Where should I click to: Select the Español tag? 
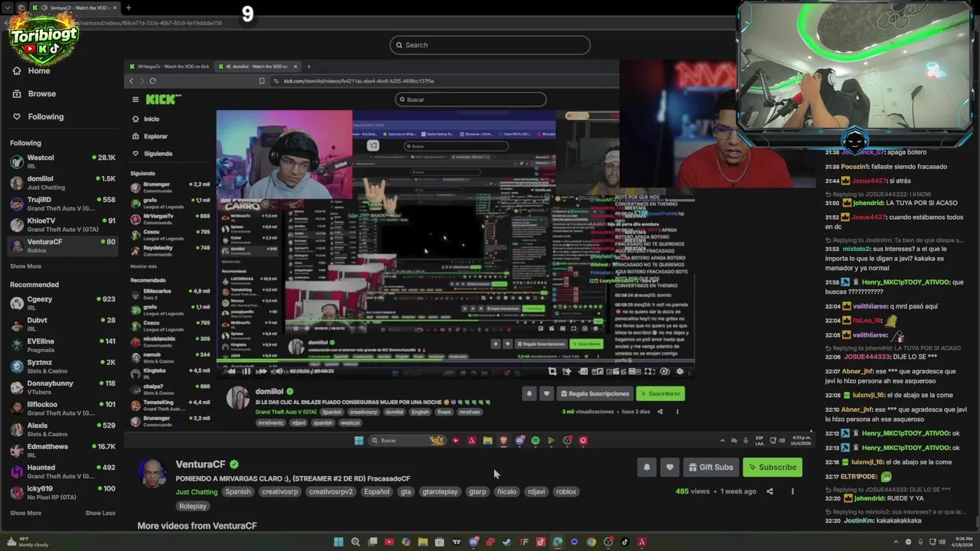tap(377, 492)
